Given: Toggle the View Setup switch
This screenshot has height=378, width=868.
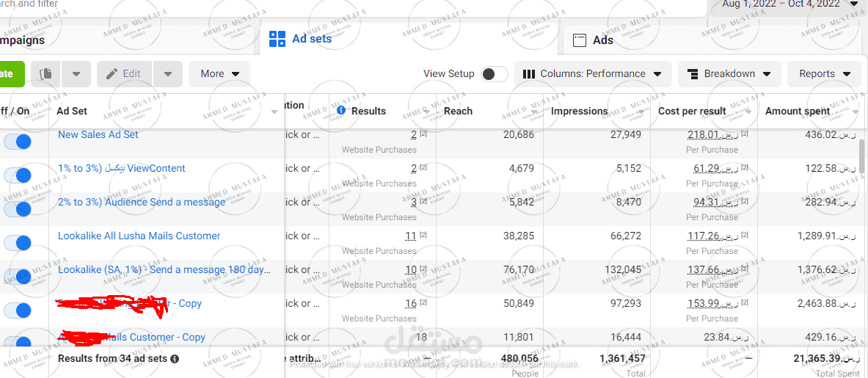Looking at the screenshot, I should pyautogui.click(x=495, y=74).
